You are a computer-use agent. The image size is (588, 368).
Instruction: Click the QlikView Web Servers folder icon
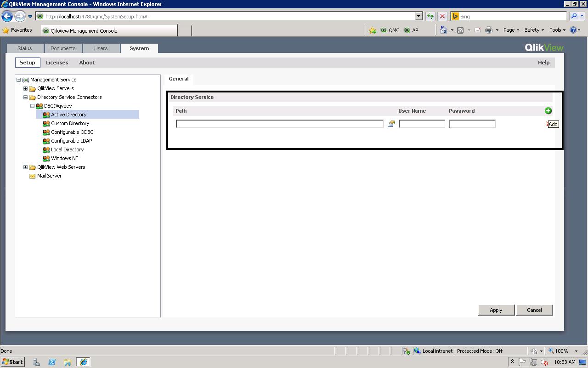[33, 167]
